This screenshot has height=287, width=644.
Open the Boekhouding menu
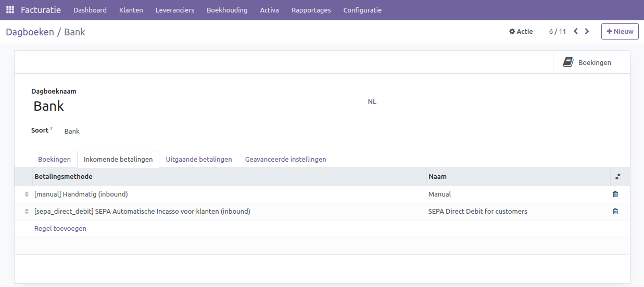(226, 10)
